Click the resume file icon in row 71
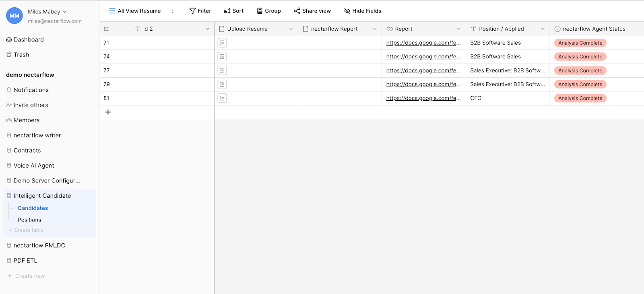Screen dimensions: 644x294 pos(222,43)
